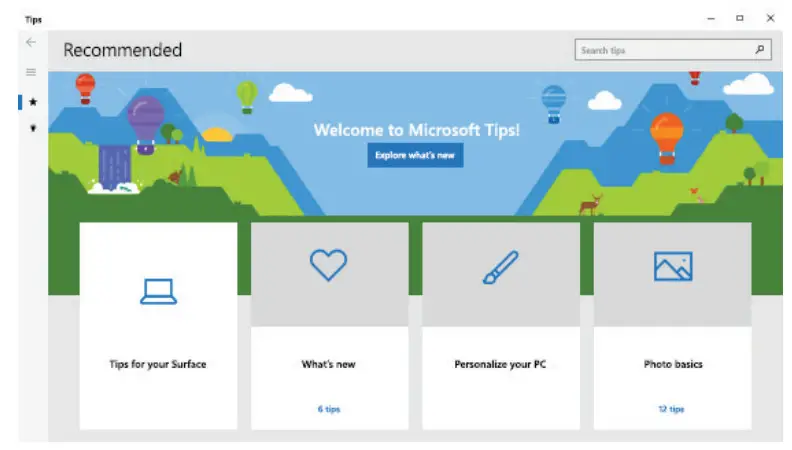The image size is (792, 450).
Task: Open the lightbulb tips collection icon
Action: pyautogui.click(x=33, y=128)
